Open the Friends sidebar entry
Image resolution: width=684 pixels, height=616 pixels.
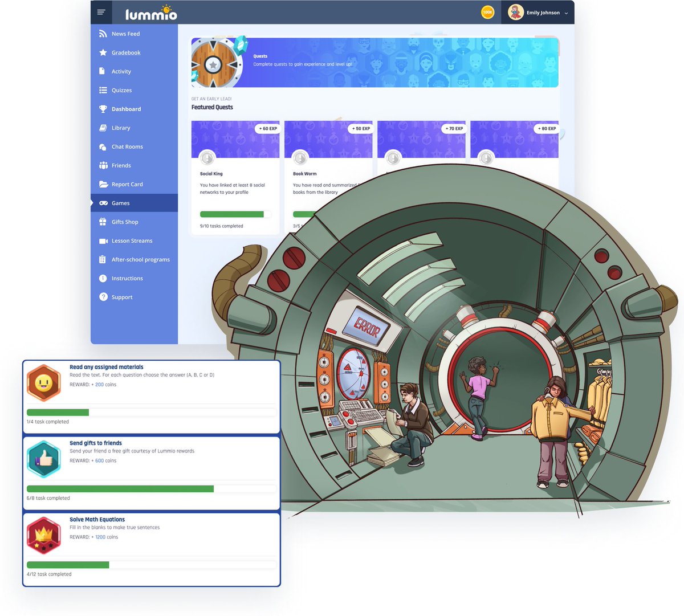(x=134, y=165)
